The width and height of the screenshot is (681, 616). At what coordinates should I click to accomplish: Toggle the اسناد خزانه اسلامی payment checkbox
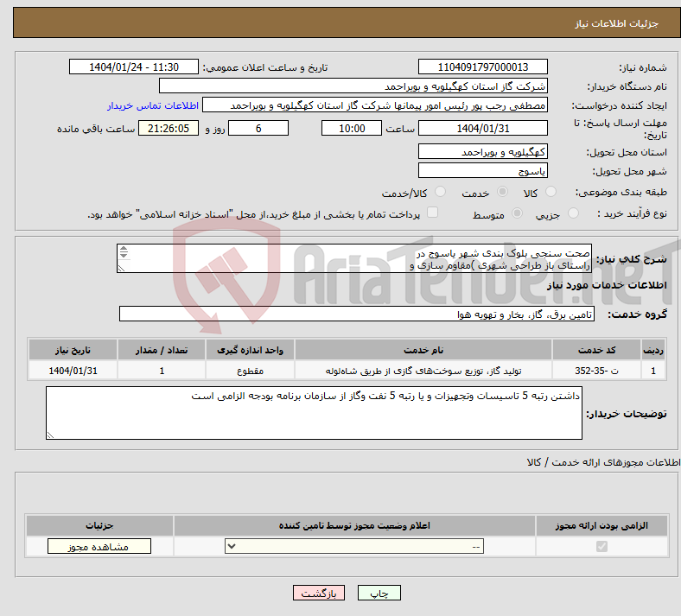432,213
